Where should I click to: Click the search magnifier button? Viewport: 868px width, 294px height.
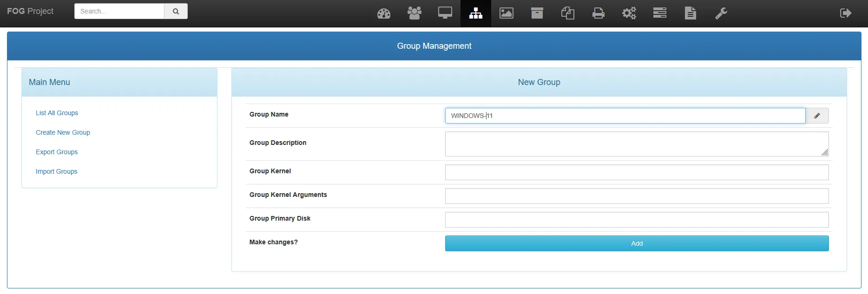point(176,11)
